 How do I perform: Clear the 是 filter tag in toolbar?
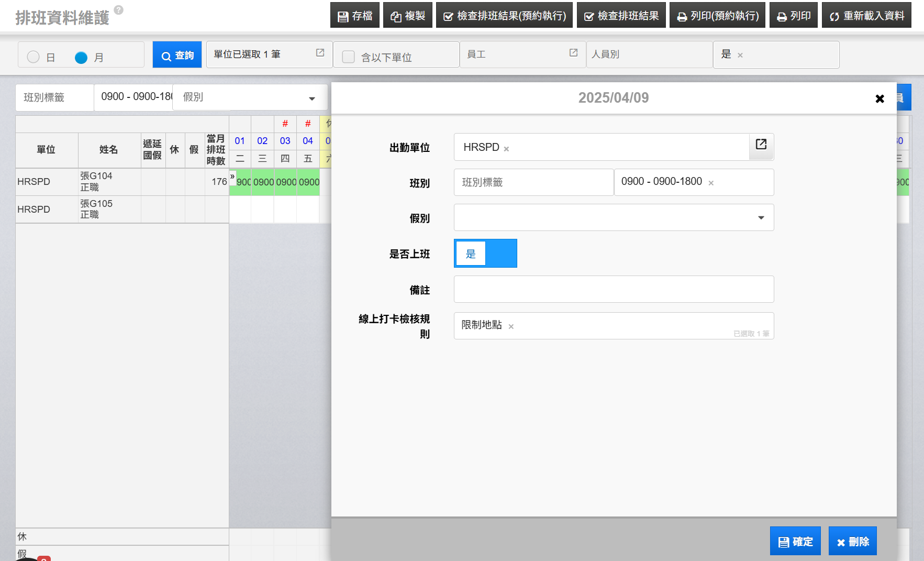(x=740, y=56)
